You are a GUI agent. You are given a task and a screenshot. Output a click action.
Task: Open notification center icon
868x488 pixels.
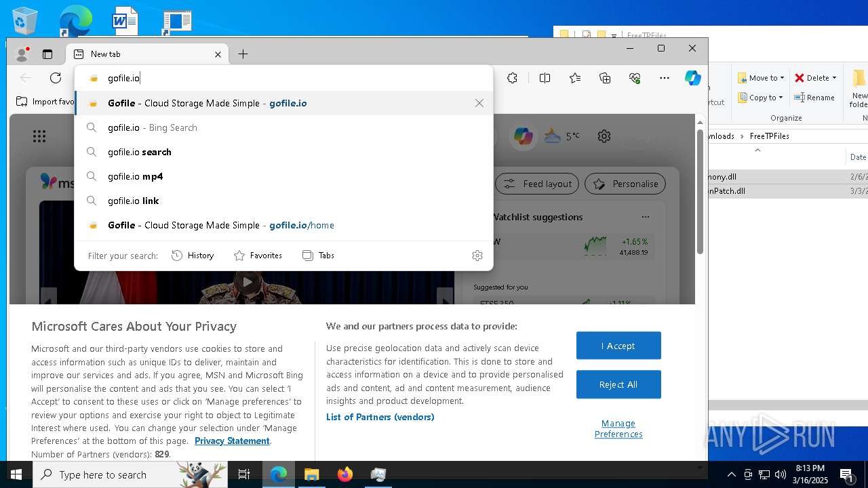[x=846, y=474]
